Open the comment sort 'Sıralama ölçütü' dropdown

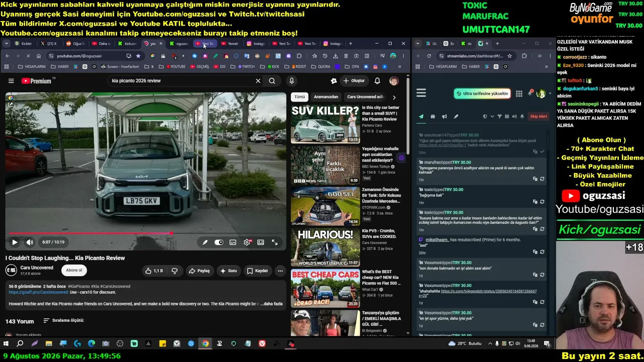64,320
